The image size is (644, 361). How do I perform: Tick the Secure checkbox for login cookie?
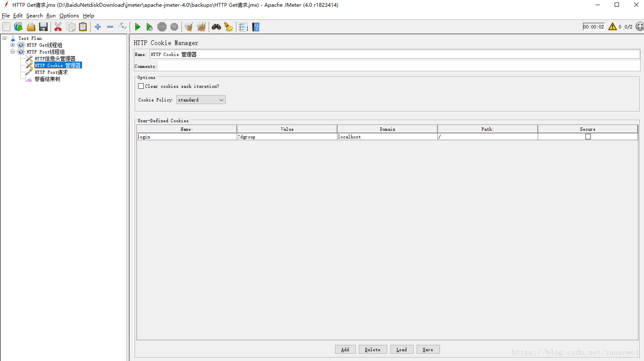[x=588, y=137]
